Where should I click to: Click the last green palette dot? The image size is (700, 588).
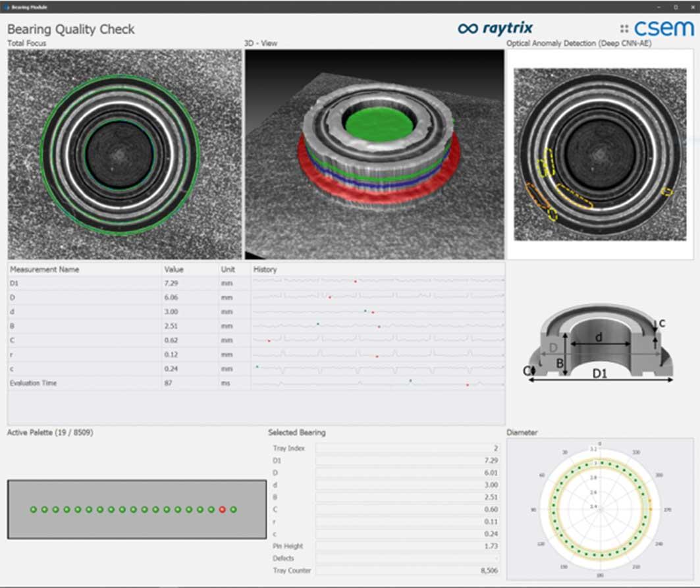(234, 510)
